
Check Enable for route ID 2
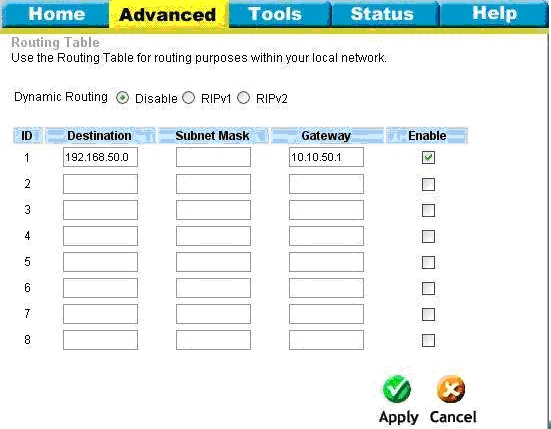(x=428, y=184)
